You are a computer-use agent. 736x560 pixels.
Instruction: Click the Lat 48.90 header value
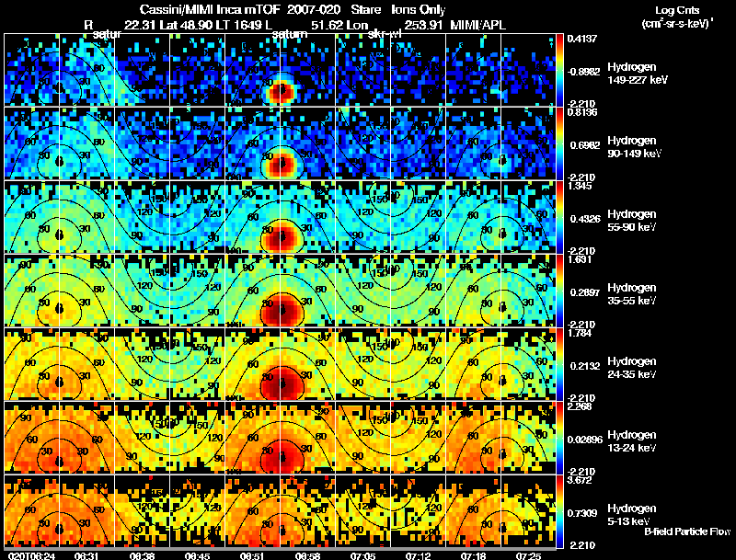[189, 25]
